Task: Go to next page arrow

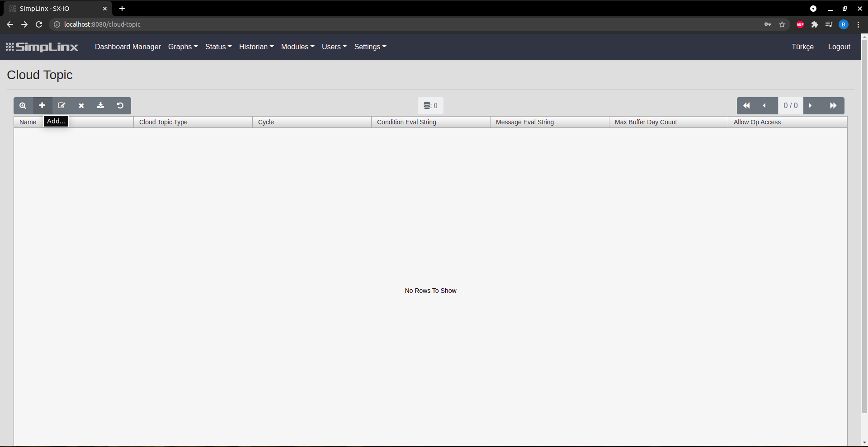Action: click(811, 106)
